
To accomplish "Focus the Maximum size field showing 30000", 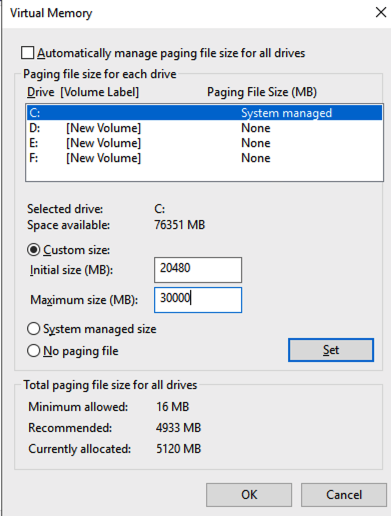I will [198, 300].
